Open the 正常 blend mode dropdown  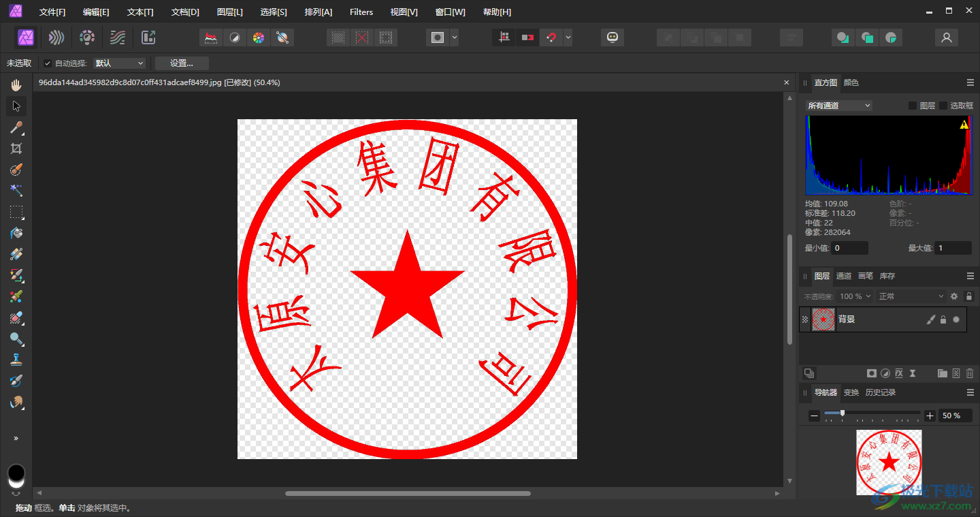[911, 296]
